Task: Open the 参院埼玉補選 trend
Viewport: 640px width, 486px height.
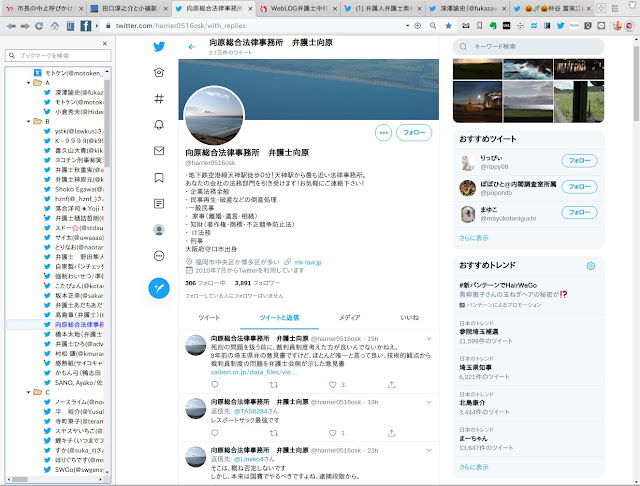Action: pyautogui.click(x=528, y=332)
